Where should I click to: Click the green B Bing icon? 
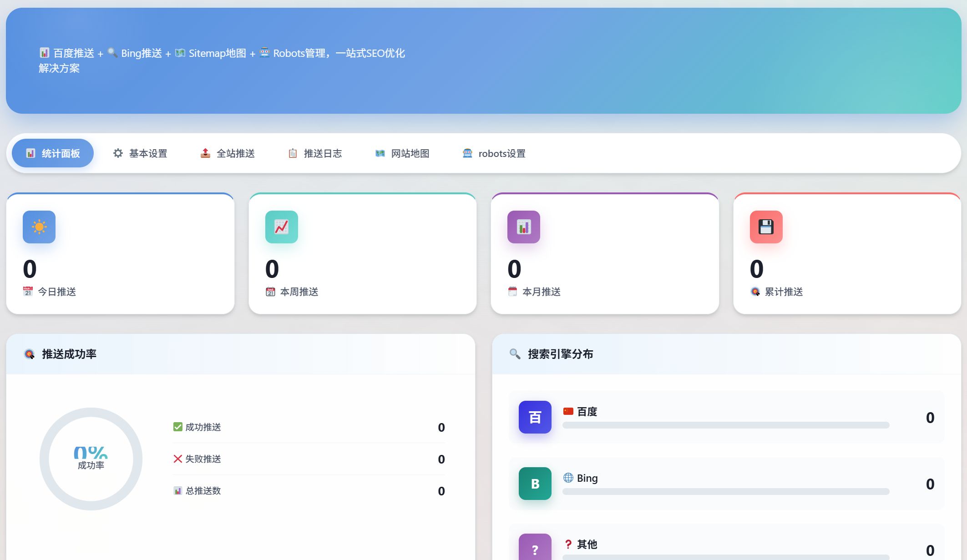(x=535, y=484)
